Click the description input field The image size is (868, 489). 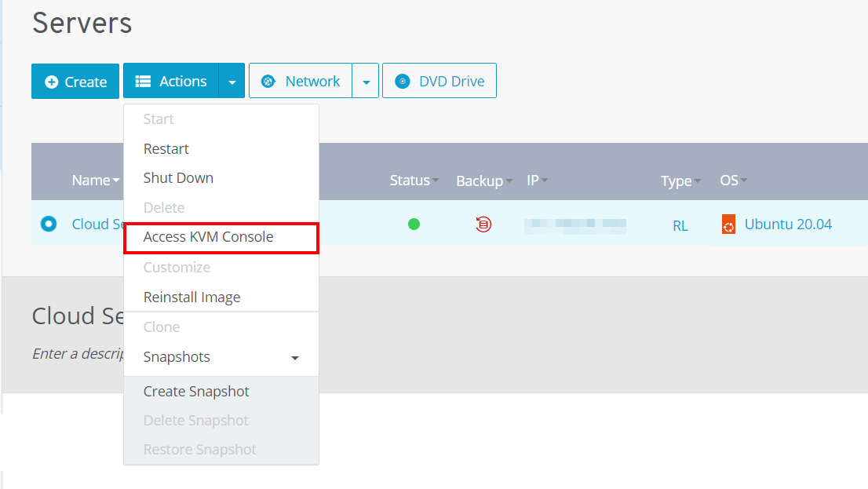coord(78,354)
